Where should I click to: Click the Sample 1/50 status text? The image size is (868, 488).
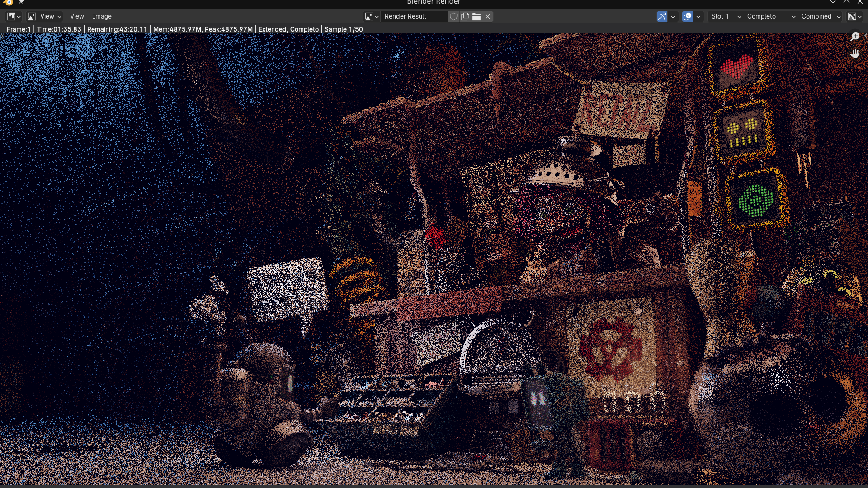click(344, 29)
